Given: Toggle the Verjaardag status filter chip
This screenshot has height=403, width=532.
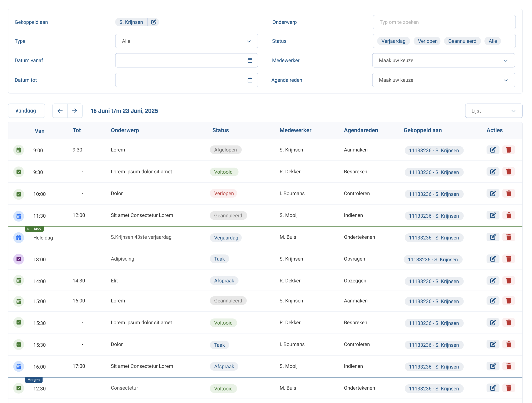Looking at the screenshot, I should tap(393, 41).
